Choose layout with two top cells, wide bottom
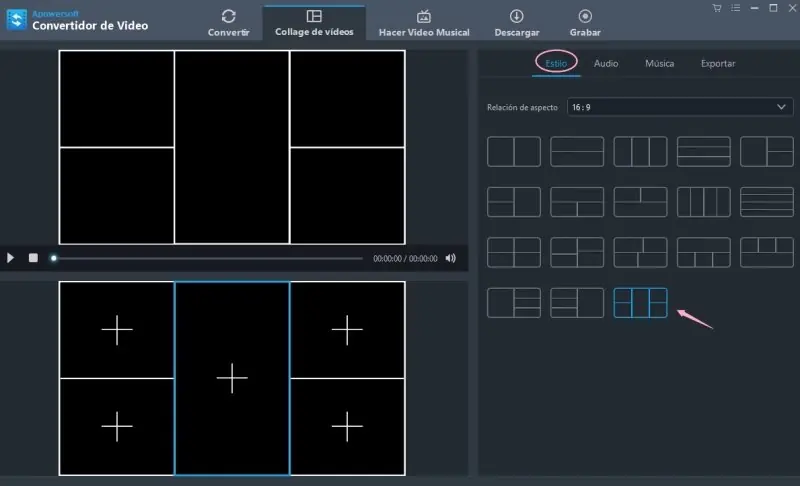The width and height of the screenshot is (800, 486). pyautogui.click(x=640, y=202)
